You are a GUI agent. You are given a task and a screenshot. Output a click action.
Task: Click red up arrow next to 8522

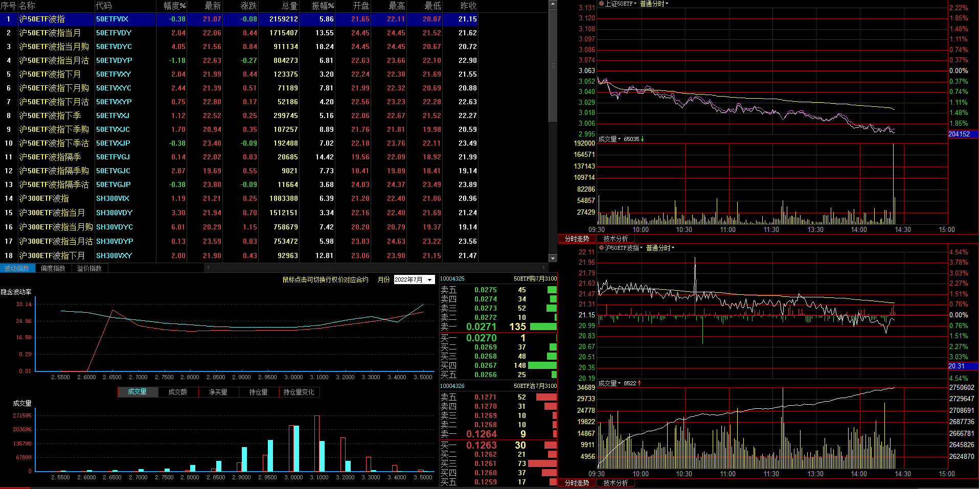tap(640, 383)
